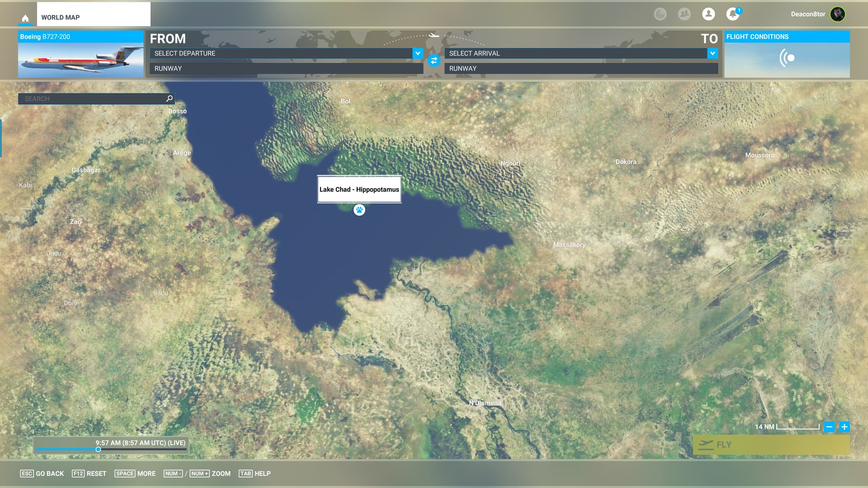The image size is (868, 488).
Task: Zoom out map with minus button
Action: [829, 427]
